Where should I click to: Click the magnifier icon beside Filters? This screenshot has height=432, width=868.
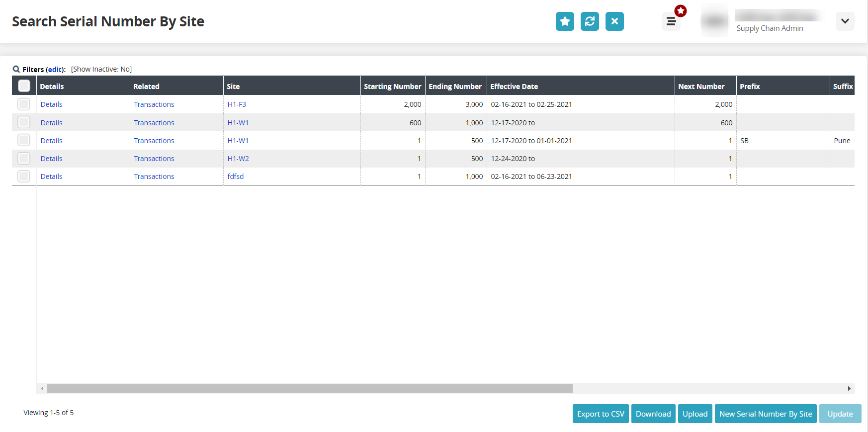coord(16,69)
